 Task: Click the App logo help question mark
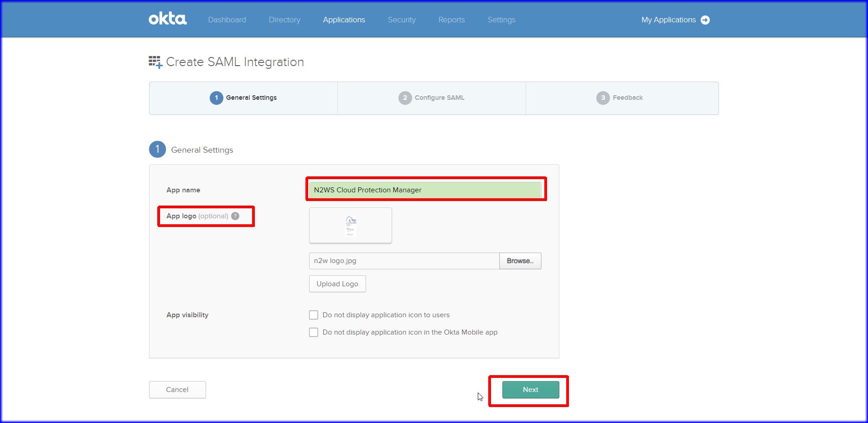(235, 216)
